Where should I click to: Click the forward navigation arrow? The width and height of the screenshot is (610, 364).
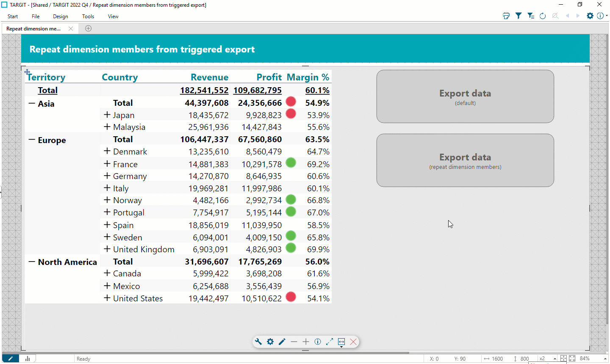tap(578, 16)
